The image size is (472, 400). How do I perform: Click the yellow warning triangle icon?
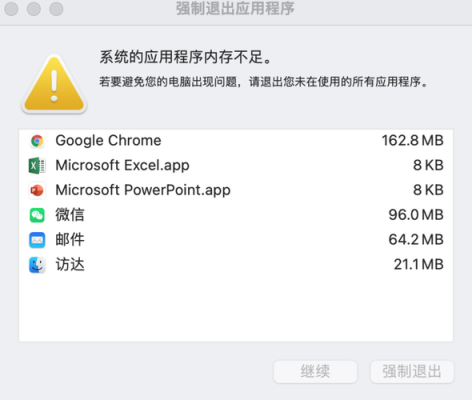click(54, 84)
